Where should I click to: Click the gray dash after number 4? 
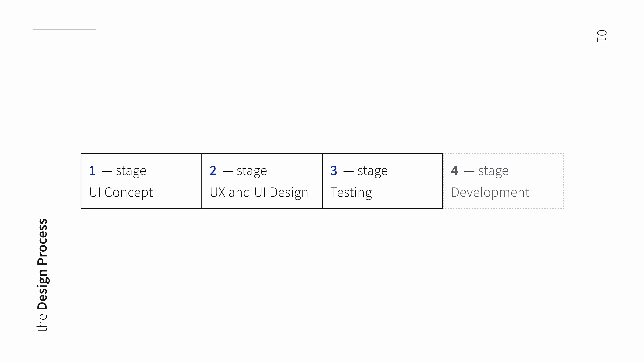[x=469, y=172]
